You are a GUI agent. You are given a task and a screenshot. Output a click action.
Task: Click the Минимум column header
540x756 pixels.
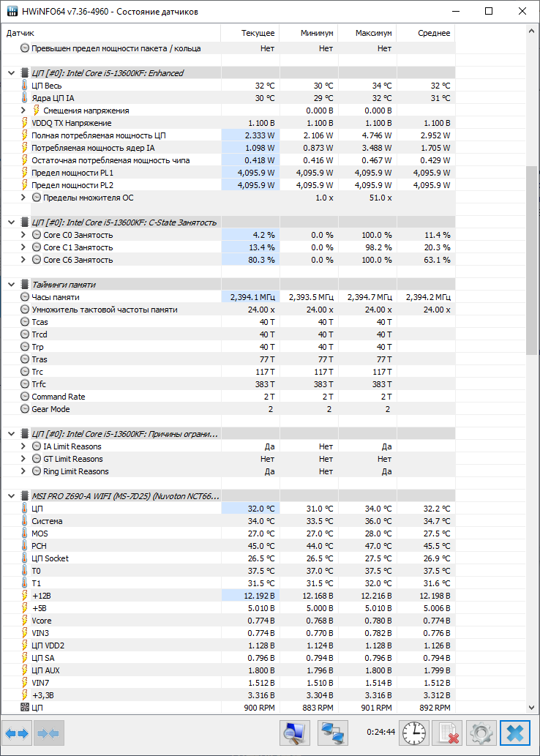309,33
